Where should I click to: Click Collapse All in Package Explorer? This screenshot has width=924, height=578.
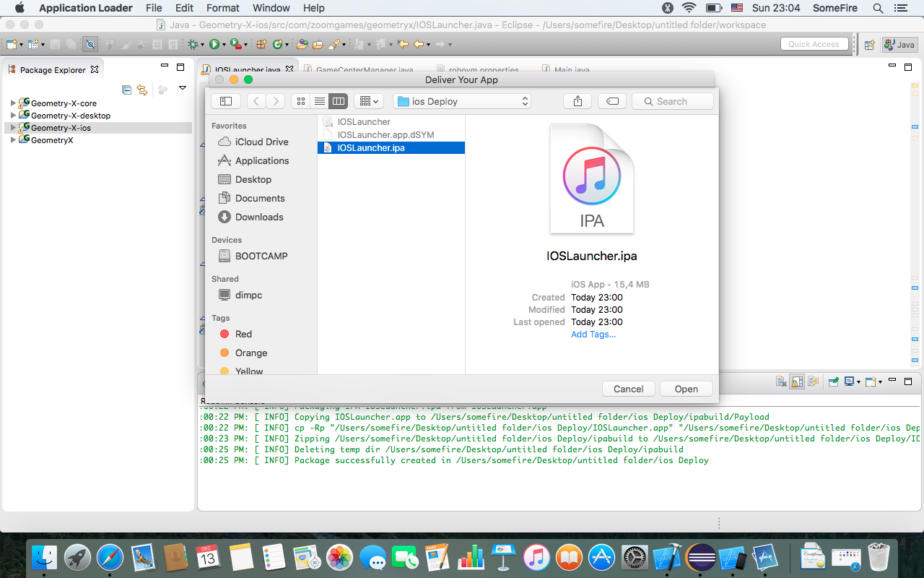(x=127, y=90)
